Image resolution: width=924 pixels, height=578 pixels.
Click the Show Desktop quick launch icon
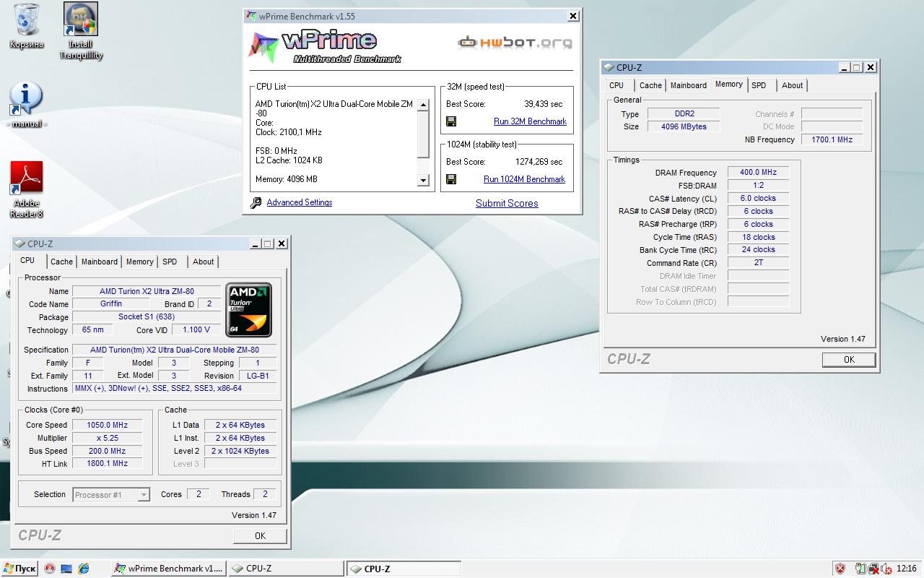point(66,569)
